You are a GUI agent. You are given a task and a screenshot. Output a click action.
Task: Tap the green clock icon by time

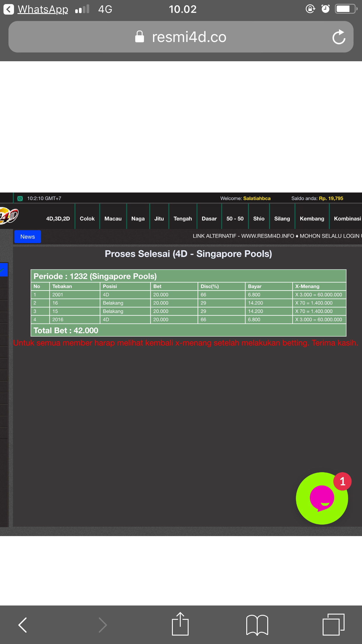[20, 199]
